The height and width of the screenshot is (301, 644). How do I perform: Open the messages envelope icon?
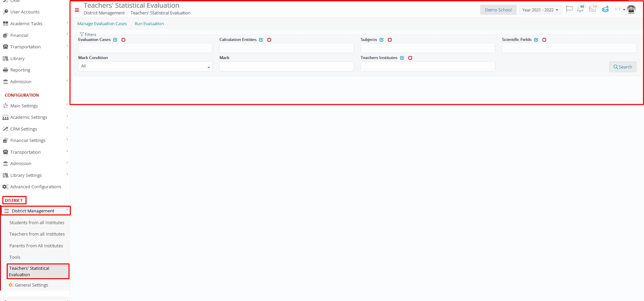coord(593,9)
